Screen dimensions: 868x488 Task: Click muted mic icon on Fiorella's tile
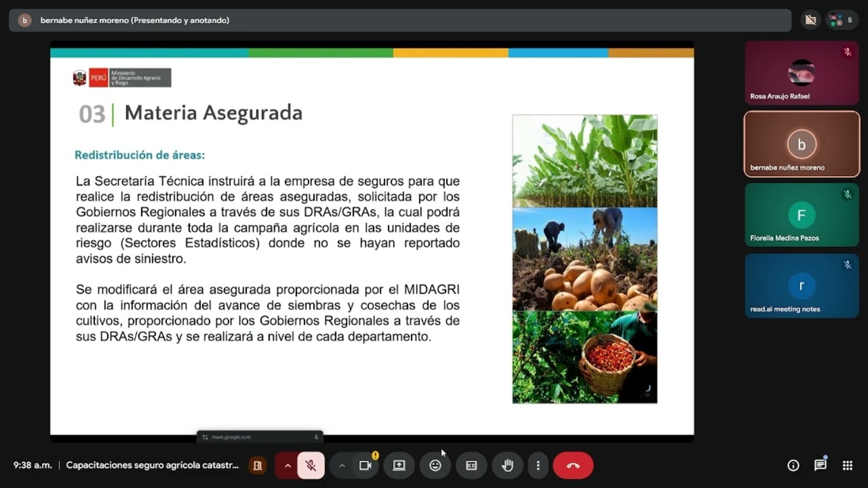coord(848,195)
